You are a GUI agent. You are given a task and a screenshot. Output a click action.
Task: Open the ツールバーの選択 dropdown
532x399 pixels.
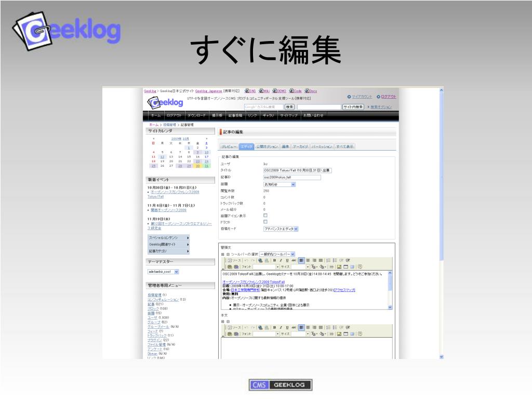pyautogui.click(x=277, y=254)
